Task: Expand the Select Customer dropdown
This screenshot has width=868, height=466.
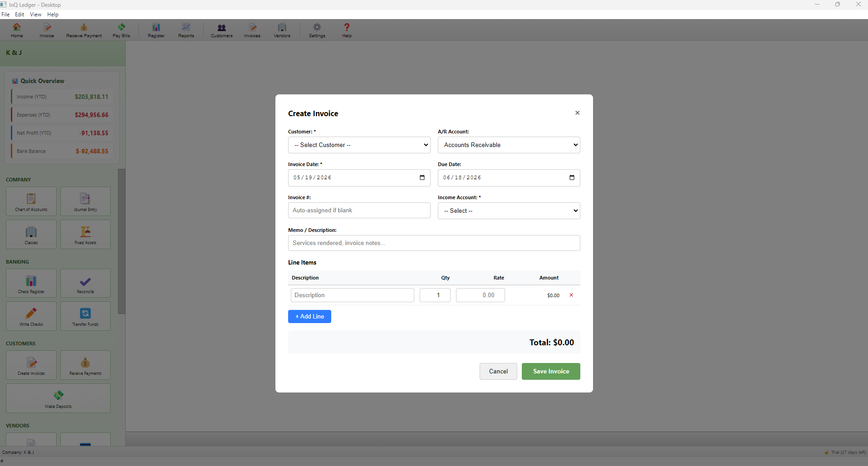Action: pos(359,145)
